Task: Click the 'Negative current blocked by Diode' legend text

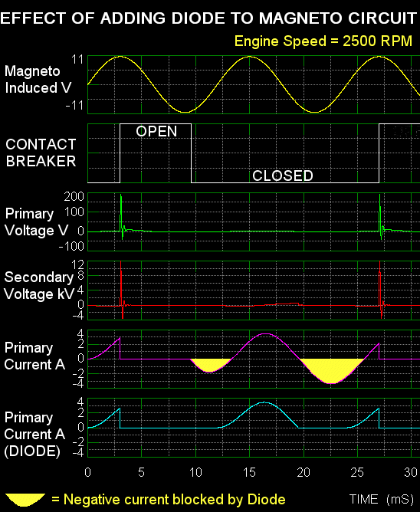Action: click(175, 500)
